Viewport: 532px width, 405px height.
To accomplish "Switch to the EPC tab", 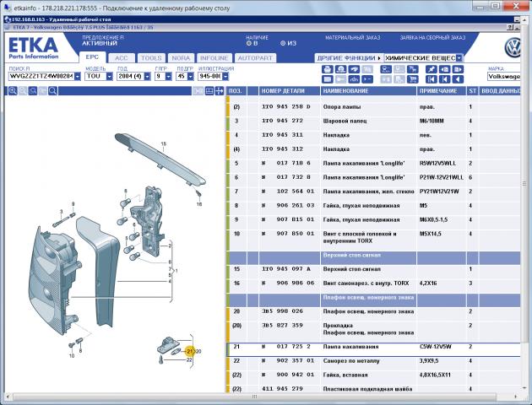I will (x=92, y=57).
